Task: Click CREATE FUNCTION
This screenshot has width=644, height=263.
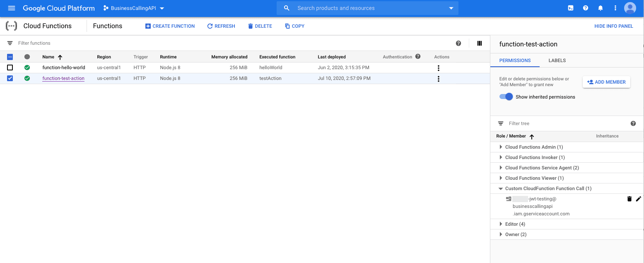Action: pyautogui.click(x=170, y=26)
